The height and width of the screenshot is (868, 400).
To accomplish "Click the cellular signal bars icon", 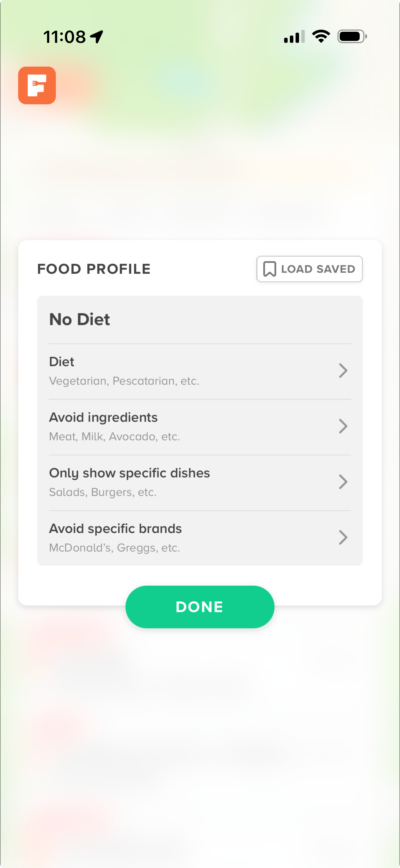I will [x=294, y=36].
